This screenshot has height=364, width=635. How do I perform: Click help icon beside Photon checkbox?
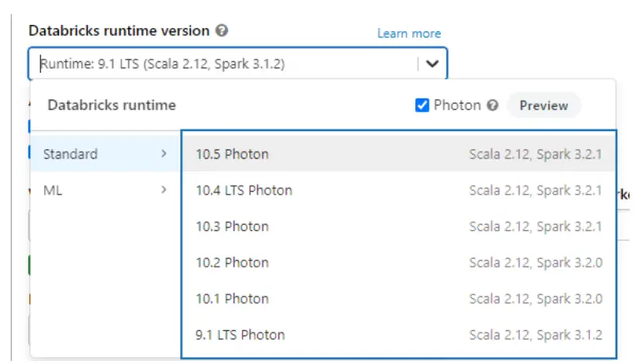point(492,106)
